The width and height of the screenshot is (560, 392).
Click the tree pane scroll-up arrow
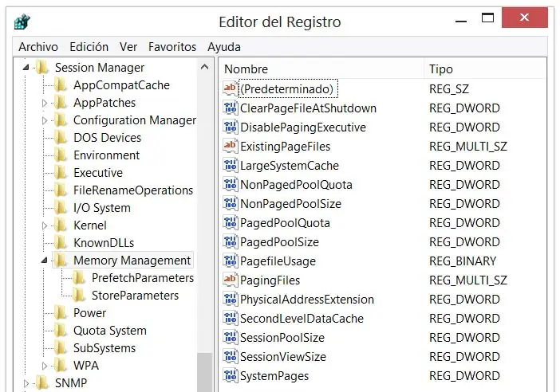coord(205,67)
